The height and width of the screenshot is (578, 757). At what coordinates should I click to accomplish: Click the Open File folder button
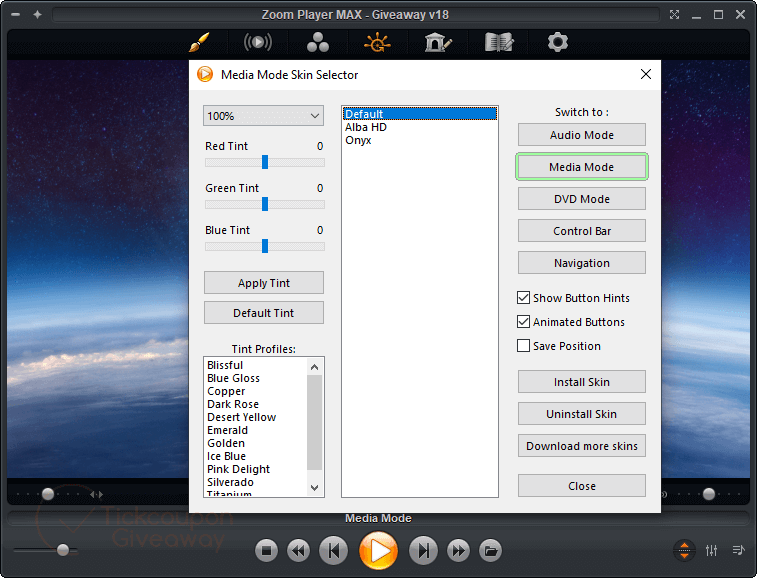pos(491,550)
